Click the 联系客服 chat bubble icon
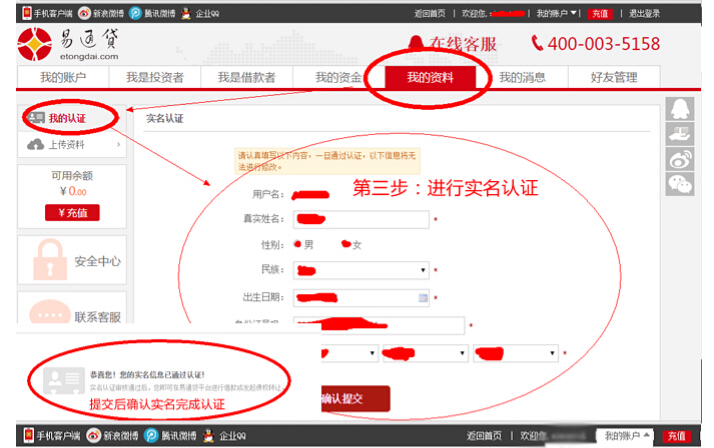The height and width of the screenshot is (448, 714). pyautogui.click(x=46, y=314)
